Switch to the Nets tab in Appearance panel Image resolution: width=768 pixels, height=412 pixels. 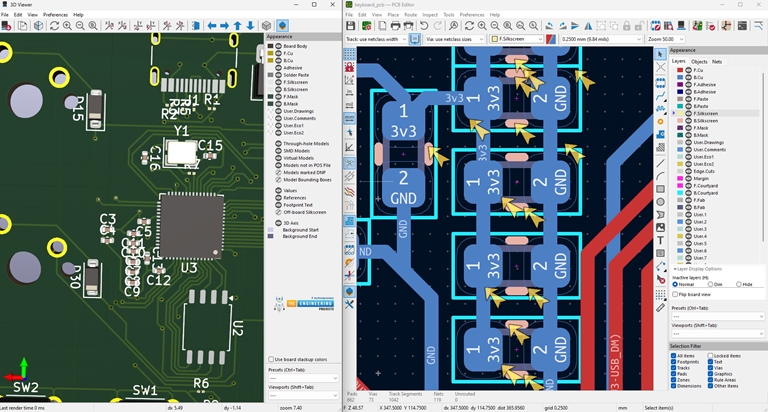[x=718, y=61]
